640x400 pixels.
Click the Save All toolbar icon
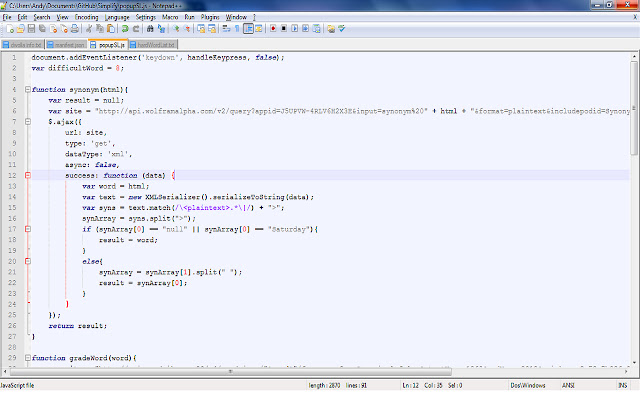pos(42,29)
